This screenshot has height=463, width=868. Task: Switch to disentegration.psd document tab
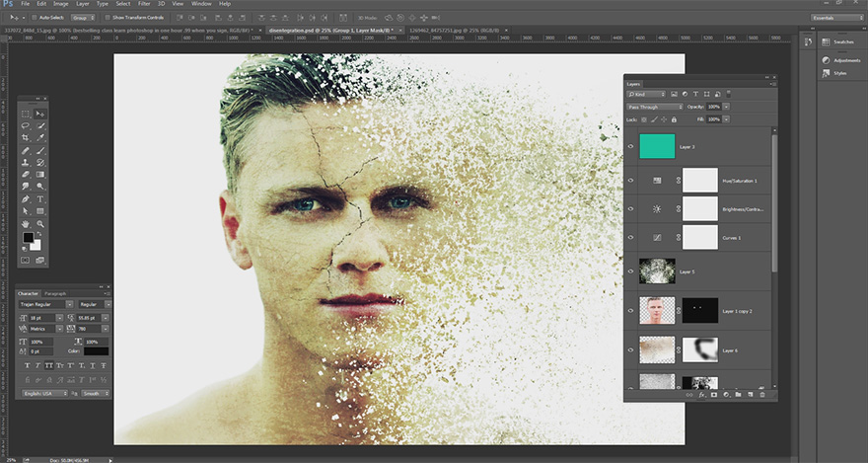(x=331, y=30)
